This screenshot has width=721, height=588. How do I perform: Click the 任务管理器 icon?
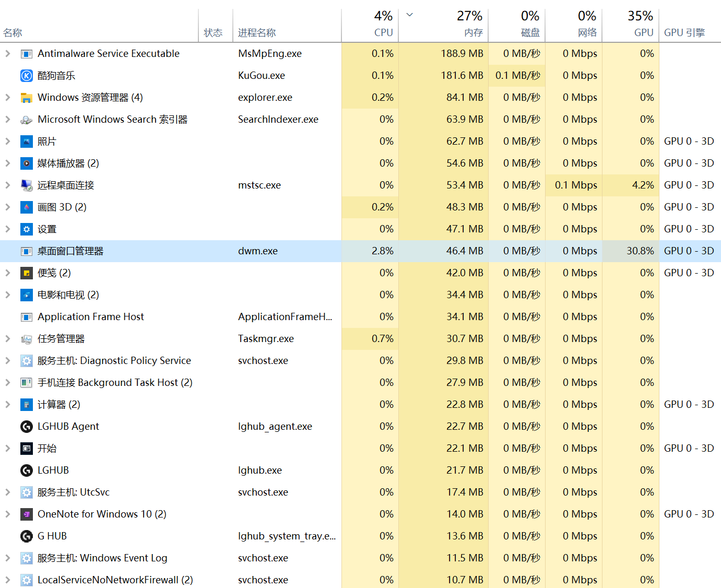(x=26, y=339)
